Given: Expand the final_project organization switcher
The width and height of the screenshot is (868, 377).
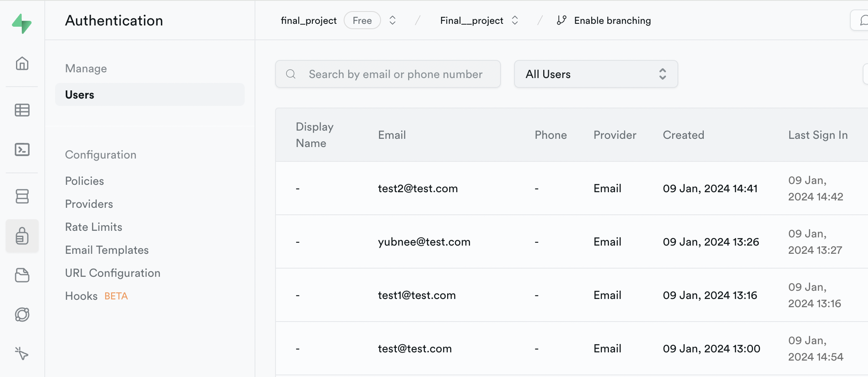Looking at the screenshot, I should point(393,21).
